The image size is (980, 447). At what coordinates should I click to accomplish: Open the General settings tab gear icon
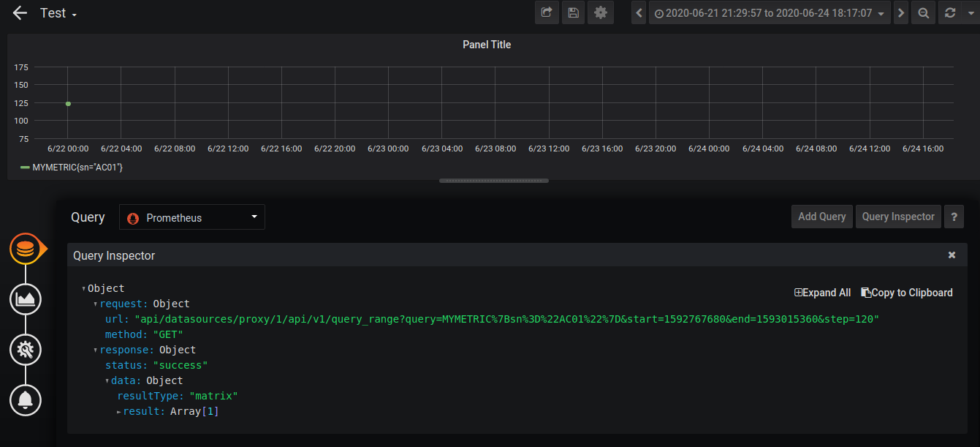point(26,350)
